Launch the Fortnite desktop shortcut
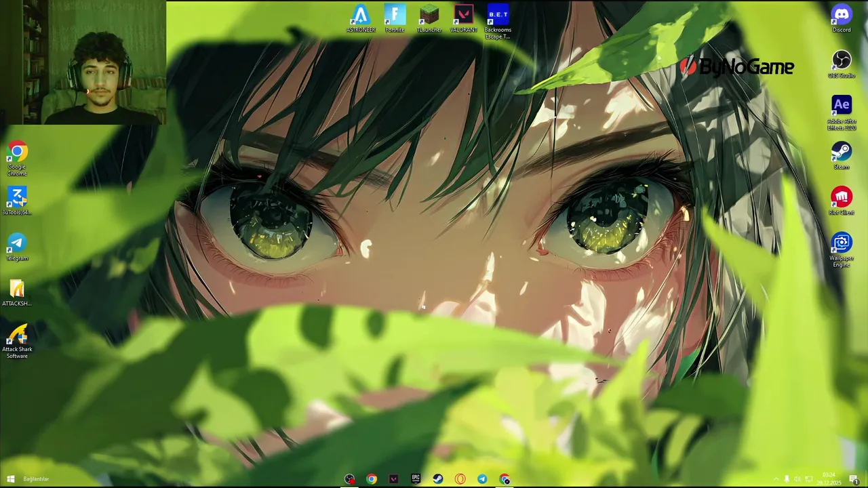 (x=395, y=19)
